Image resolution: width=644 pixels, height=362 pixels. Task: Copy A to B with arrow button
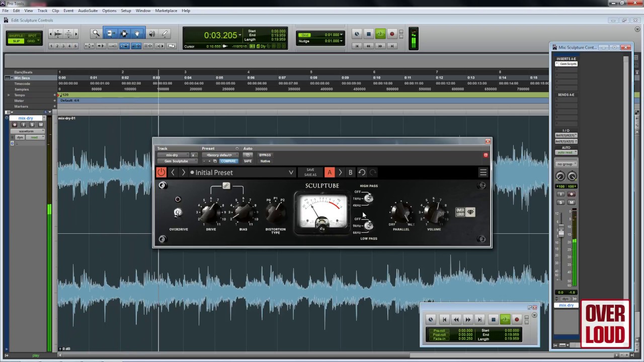coord(340,172)
